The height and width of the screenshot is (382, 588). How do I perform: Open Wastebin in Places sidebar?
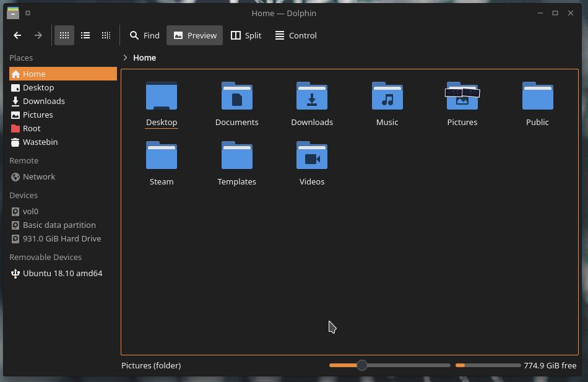point(63,142)
